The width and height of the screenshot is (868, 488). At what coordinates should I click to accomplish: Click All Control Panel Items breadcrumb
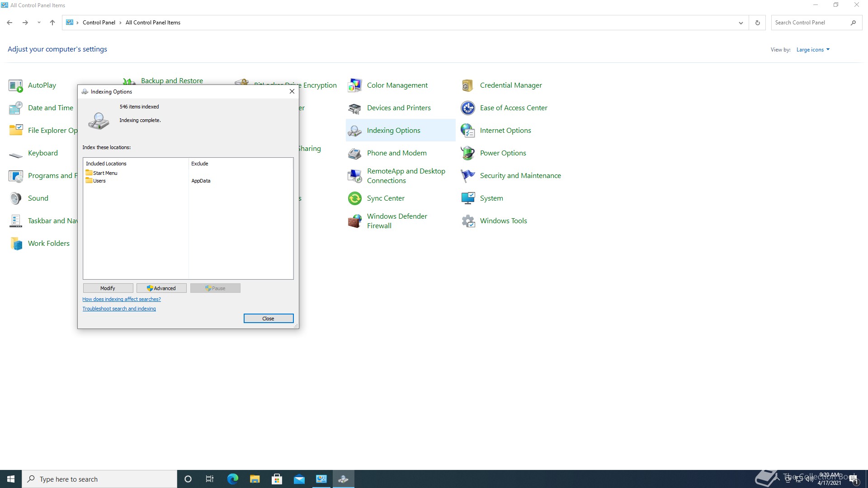(x=153, y=23)
